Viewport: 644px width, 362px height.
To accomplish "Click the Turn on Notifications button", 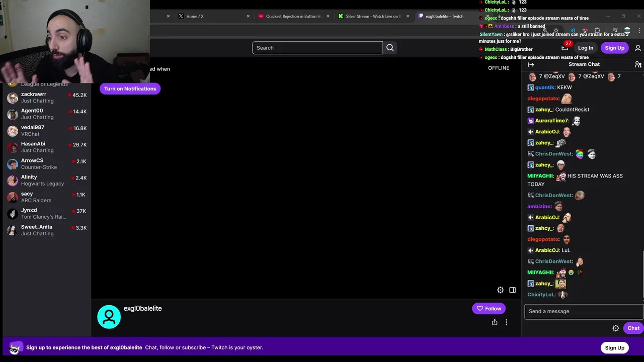I will (x=130, y=88).
